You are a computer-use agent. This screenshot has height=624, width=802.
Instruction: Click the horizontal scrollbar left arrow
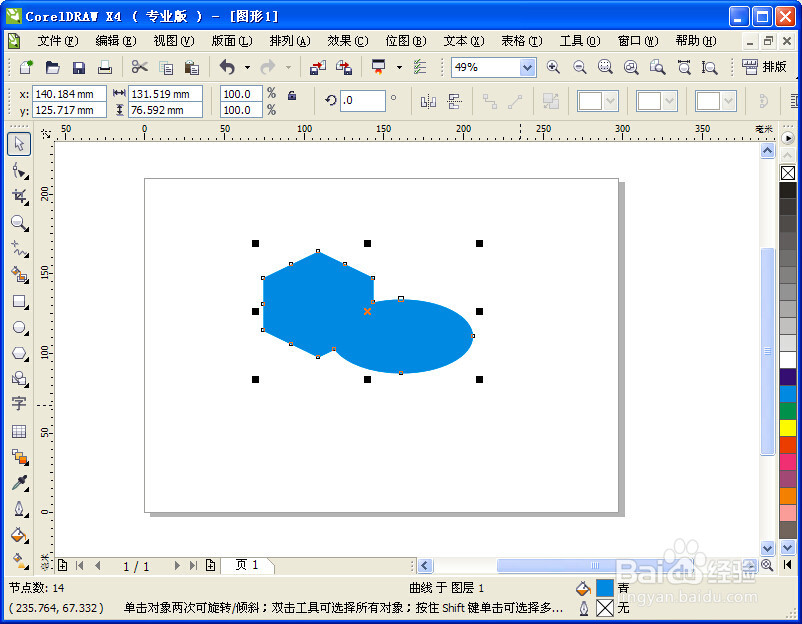click(425, 565)
